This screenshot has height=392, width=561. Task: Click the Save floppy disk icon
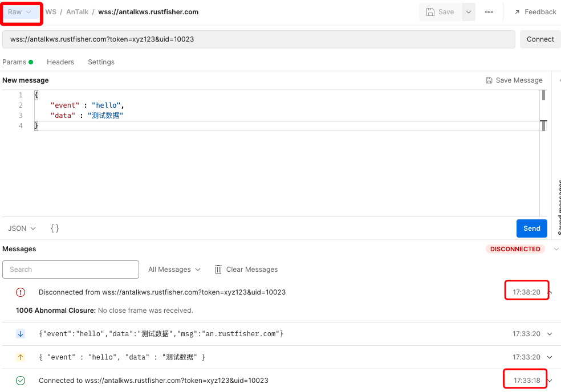click(x=430, y=12)
